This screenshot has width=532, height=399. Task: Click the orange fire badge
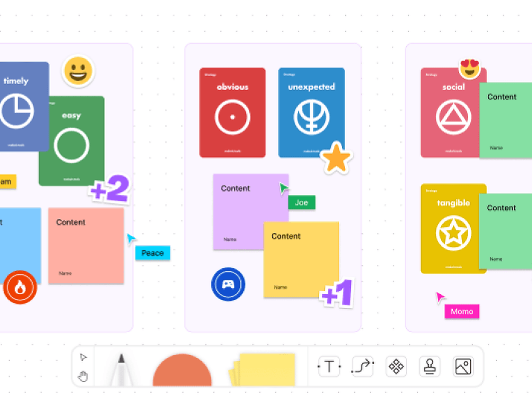pyautogui.click(x=20, y=287)
